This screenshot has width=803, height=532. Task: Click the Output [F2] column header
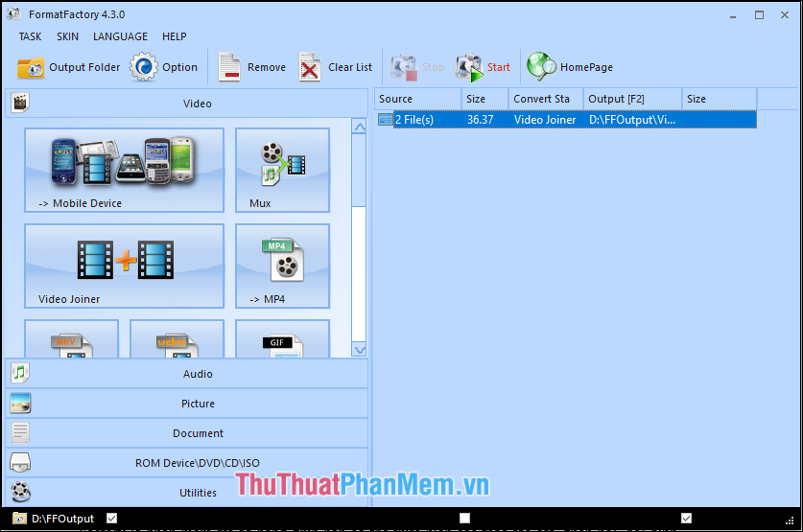tap(633, 99)
